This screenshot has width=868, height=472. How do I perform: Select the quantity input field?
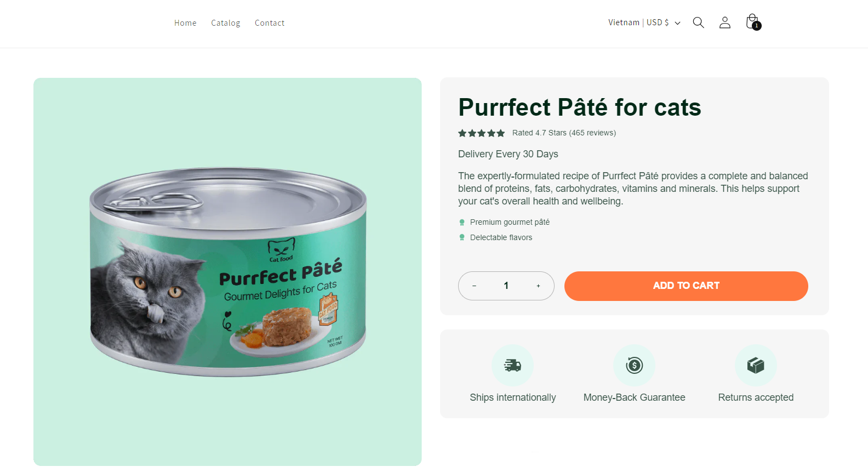tap(506, 286)
